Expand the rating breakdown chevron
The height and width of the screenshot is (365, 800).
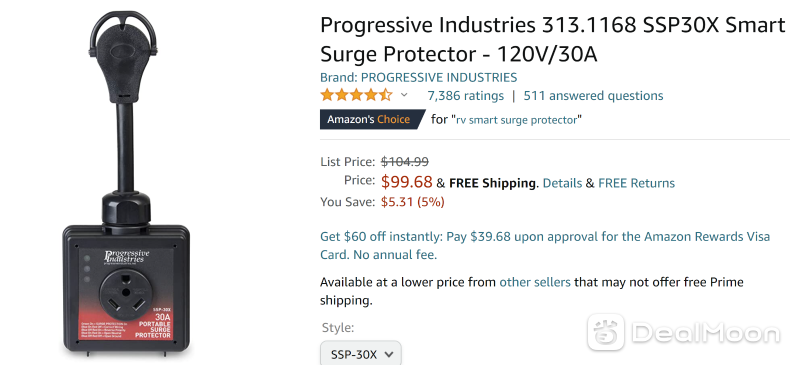pyautogui.click(x=404, y=95)
